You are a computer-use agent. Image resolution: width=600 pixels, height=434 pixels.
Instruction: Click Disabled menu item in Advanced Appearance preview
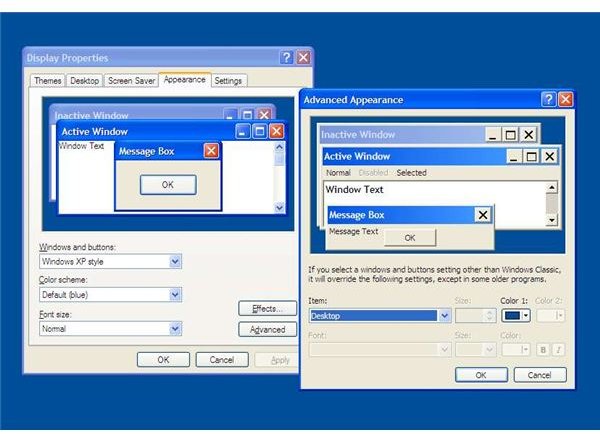pos(373,173)
